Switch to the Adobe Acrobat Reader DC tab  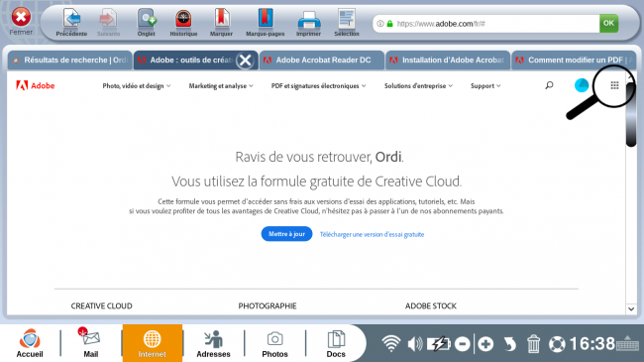tap(322, 60)
